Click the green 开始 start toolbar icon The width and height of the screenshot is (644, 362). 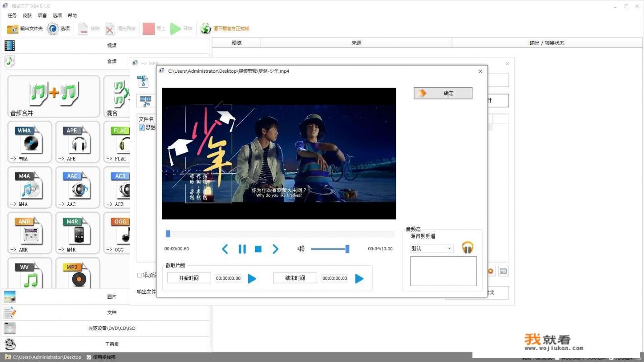(x=175, y=29)
